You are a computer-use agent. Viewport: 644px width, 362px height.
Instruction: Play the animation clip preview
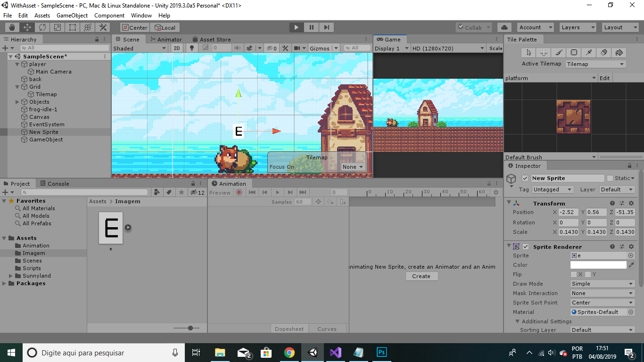click(x=278, y=192)
